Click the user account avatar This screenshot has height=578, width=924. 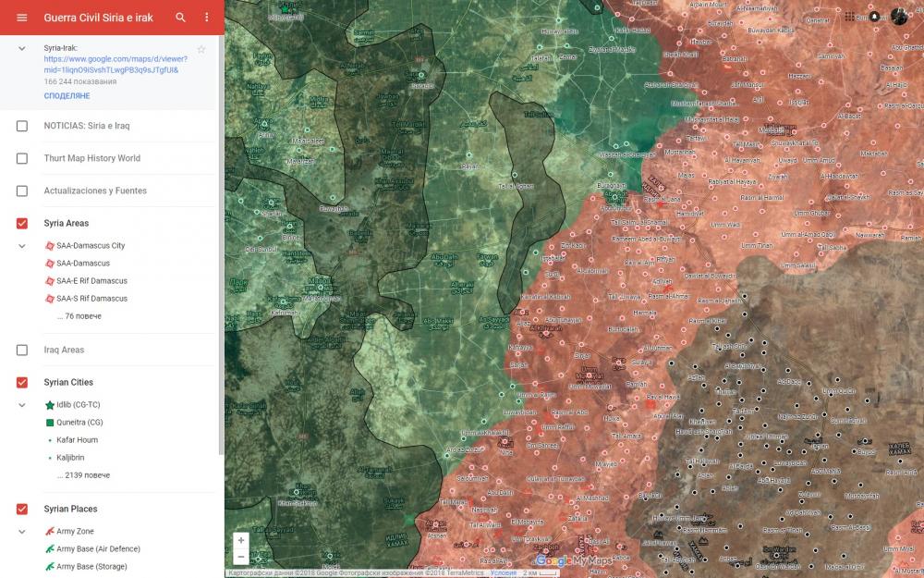coord(899,17)
